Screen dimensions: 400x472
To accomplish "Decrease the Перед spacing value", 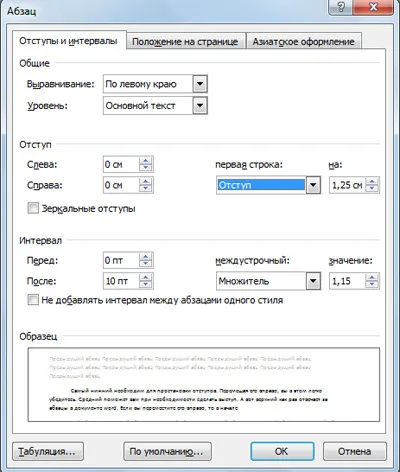I will [x=146, y=264].
